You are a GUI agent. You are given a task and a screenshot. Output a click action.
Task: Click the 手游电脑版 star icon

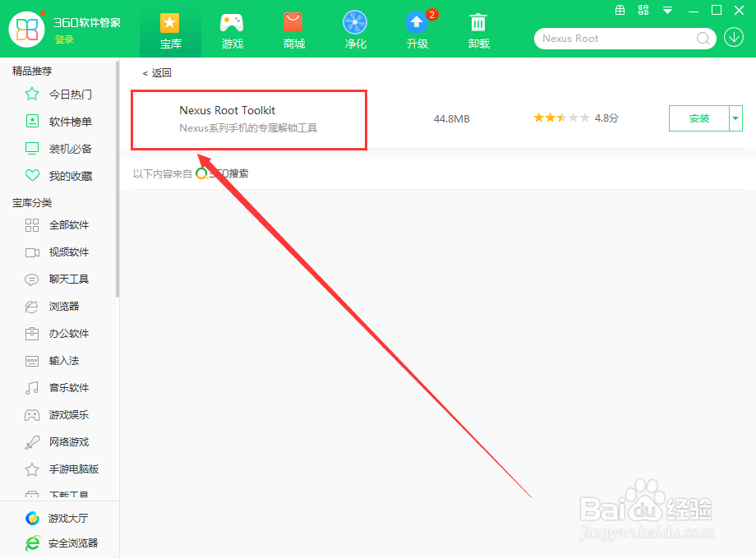[32, 469]
